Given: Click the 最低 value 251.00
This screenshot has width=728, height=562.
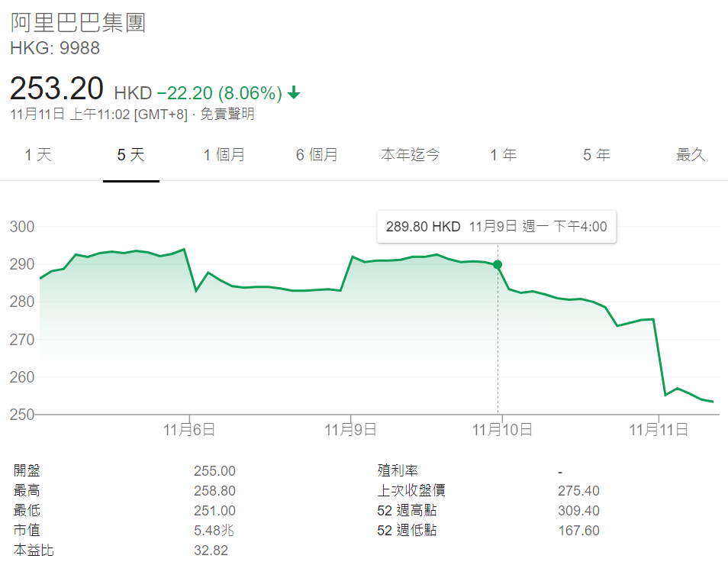Looking at the screenshot, I should [214, 511].
